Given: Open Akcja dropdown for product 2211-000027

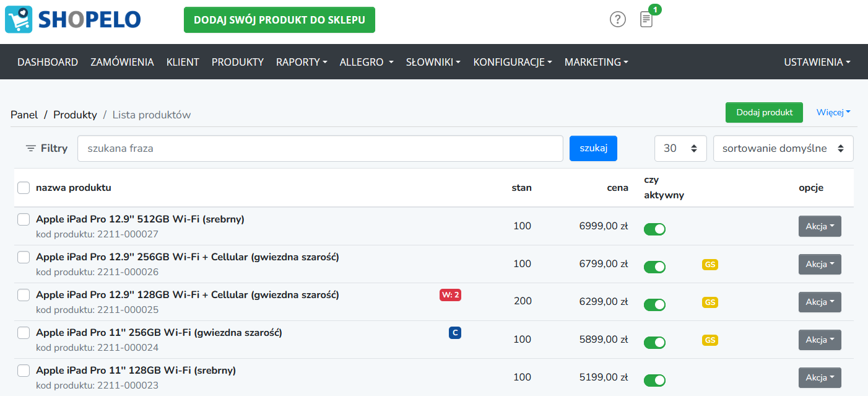Looking at the screenshot, I should [x=820, y=227].
